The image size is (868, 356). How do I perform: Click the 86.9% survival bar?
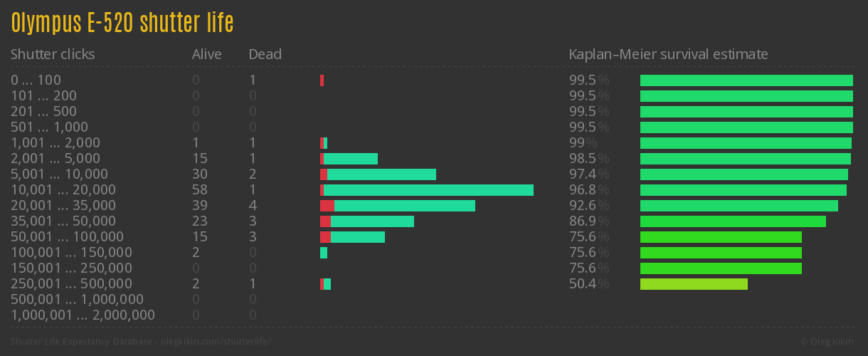tap(733, 221)
